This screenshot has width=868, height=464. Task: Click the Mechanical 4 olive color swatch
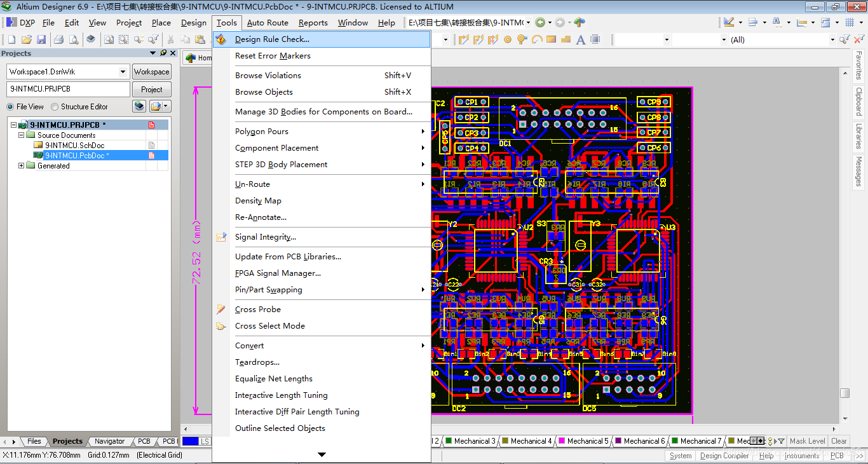(x=505, y=441)
